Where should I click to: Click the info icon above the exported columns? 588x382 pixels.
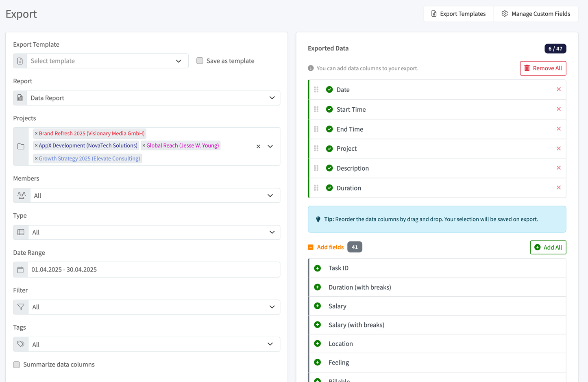click(x=310, y=68)
